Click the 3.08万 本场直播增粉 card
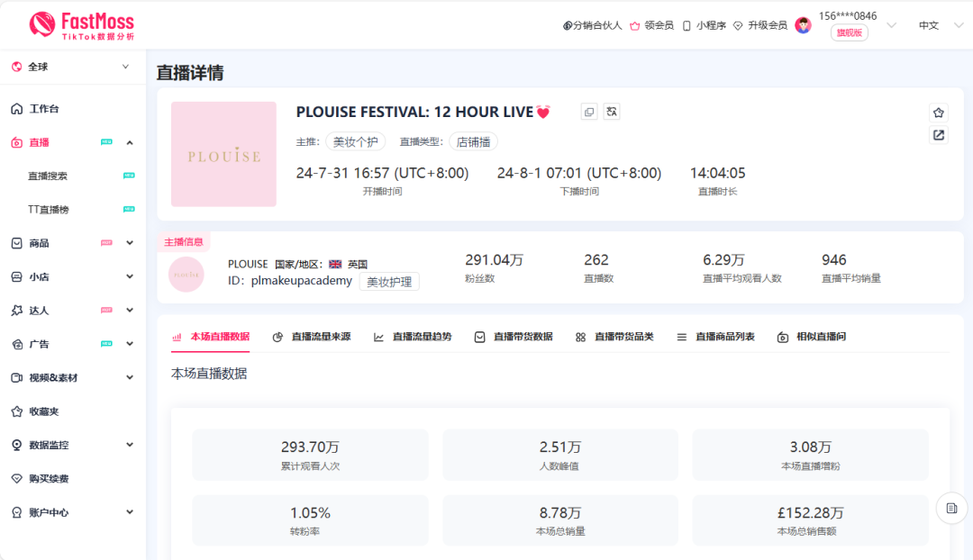Viewport: 973px width, 560px height. (x=811, y=456)
